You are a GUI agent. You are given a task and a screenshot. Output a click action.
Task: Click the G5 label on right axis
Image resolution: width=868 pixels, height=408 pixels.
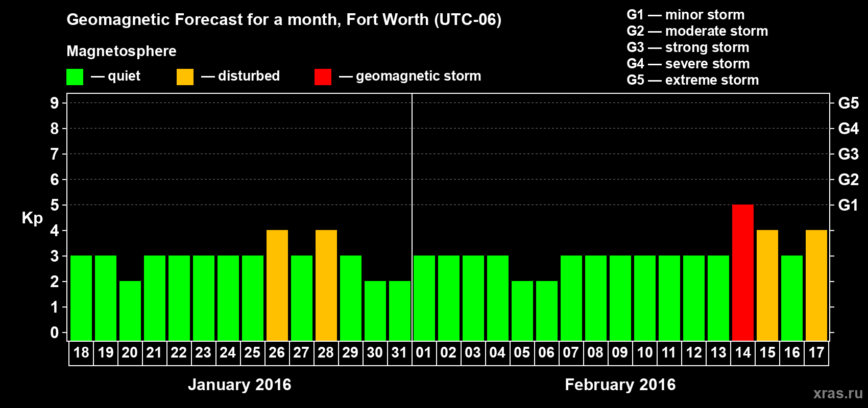(x=849, y=103)
